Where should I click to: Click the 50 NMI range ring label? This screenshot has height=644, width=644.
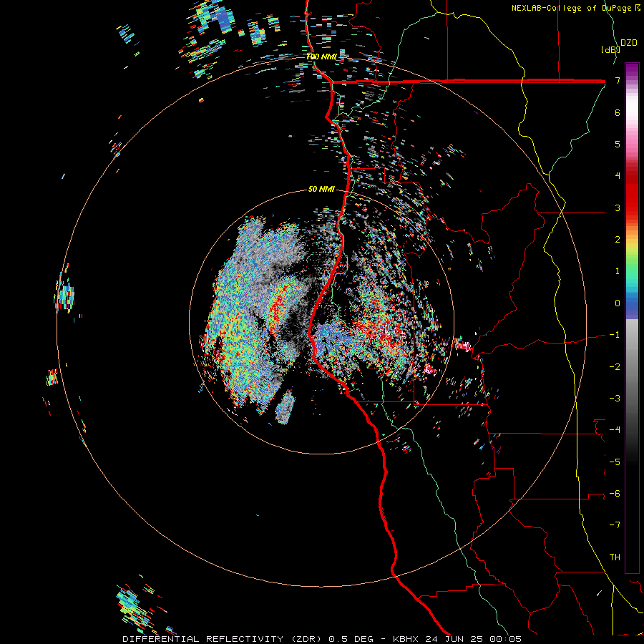321,189
